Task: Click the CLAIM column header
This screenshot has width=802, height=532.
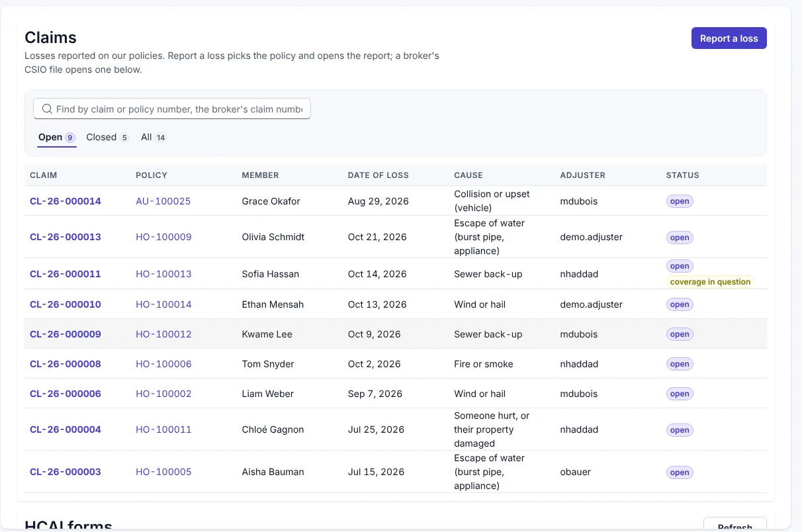Action: [44, 175]
